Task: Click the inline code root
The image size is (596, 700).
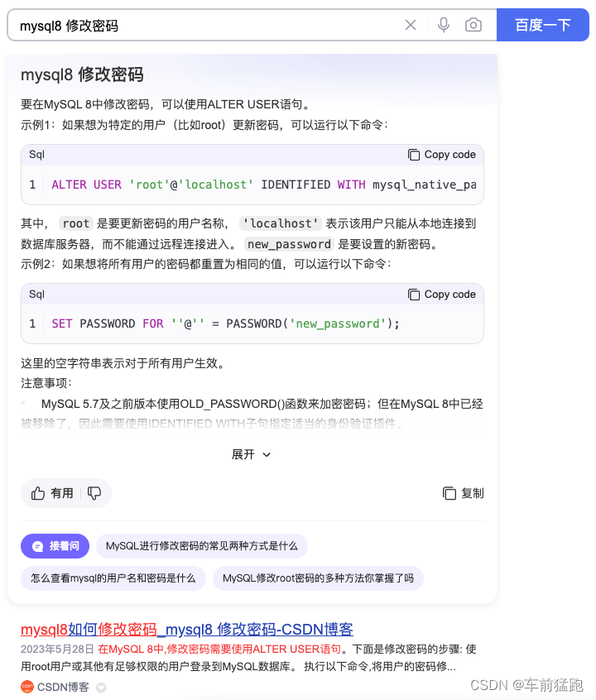Action: click(x=76, y=223)
